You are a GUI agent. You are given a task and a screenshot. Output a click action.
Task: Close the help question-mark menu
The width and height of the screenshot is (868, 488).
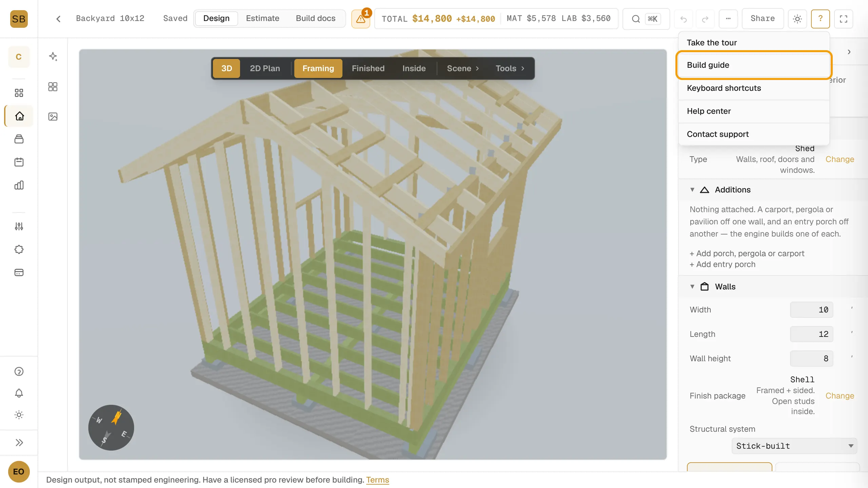click(821, 19)
